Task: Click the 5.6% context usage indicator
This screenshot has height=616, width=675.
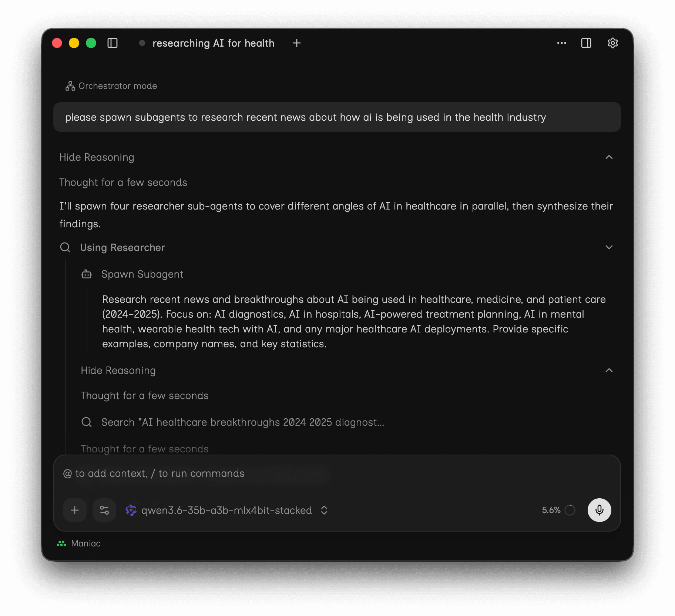Action: 558,510
